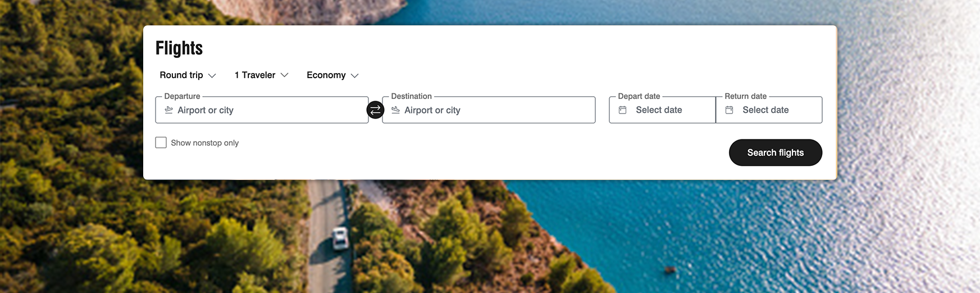
Task: Focus the Departure airport or city field
Action: 262,110
